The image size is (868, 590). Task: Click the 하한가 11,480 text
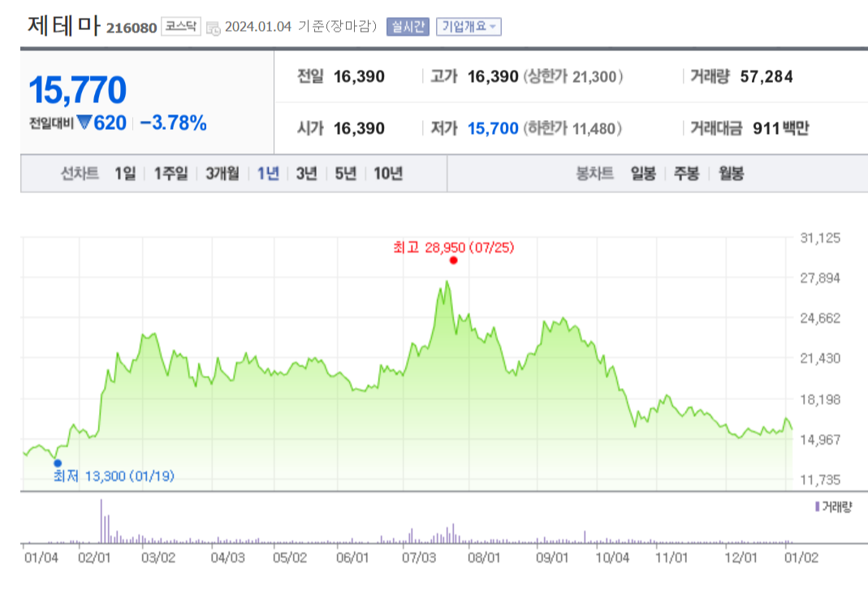572,128
